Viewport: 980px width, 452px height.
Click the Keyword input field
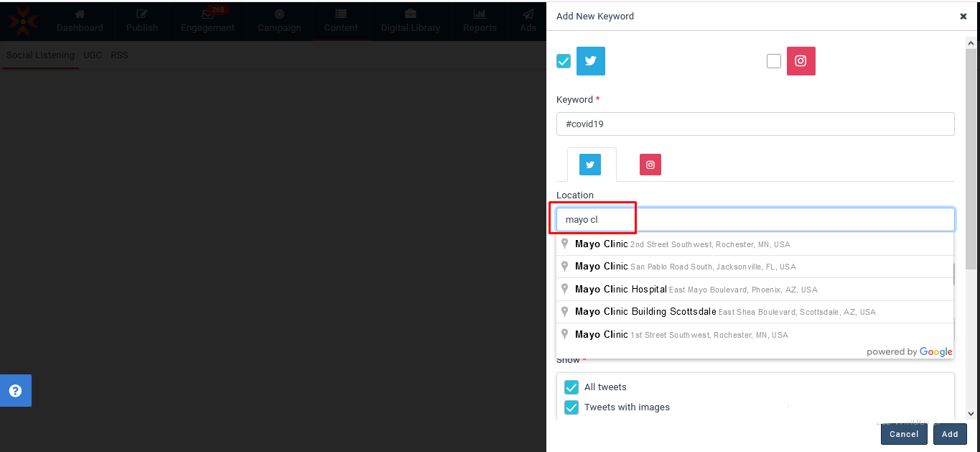click(x=755, y=124)
